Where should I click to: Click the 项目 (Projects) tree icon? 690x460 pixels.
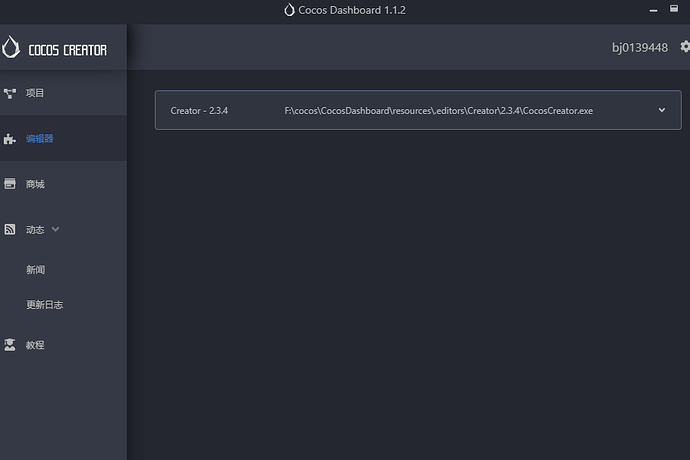[10, 93]
